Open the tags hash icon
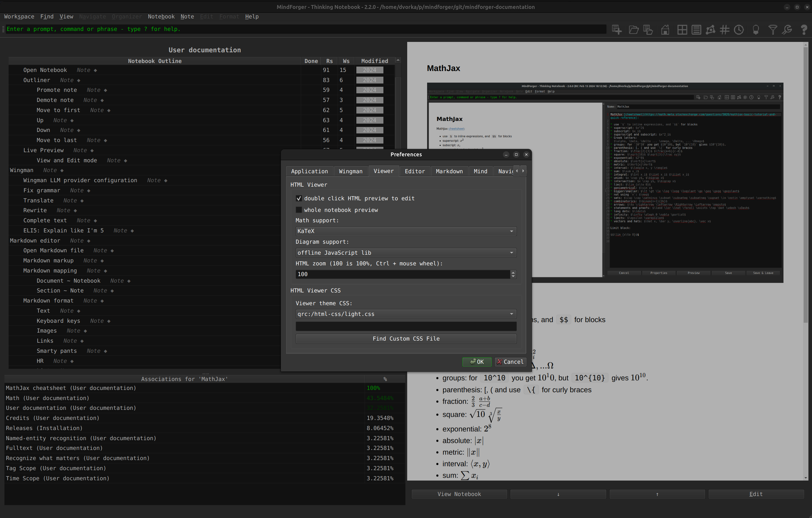The width and height of the screenshot is (812, 518). pos(724,30)
